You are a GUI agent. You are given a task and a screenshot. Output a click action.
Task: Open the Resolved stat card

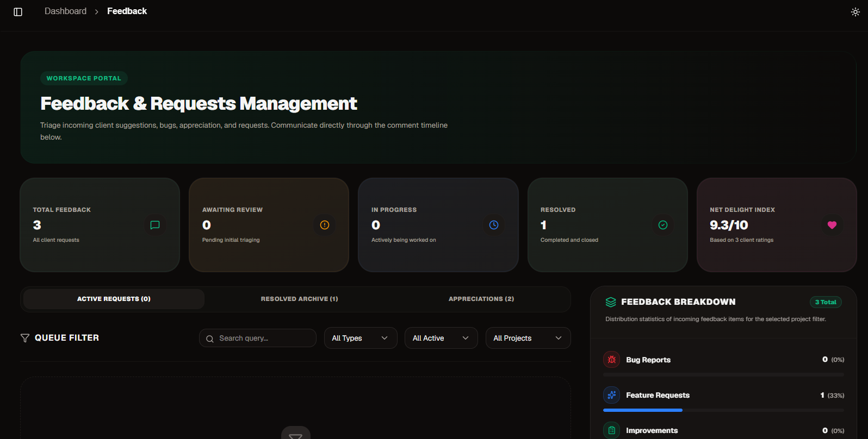tap(607, 225)
